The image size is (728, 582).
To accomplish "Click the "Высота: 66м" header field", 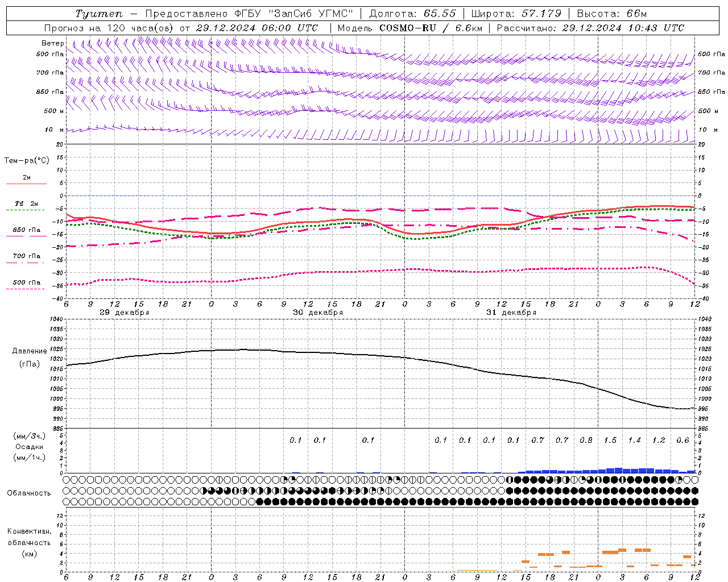I will tap(612, 14).
